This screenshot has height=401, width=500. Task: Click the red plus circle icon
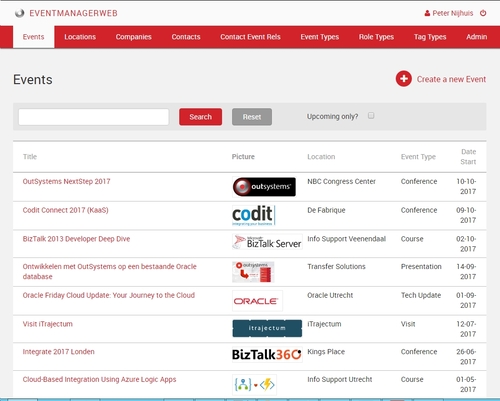(404, 79)
